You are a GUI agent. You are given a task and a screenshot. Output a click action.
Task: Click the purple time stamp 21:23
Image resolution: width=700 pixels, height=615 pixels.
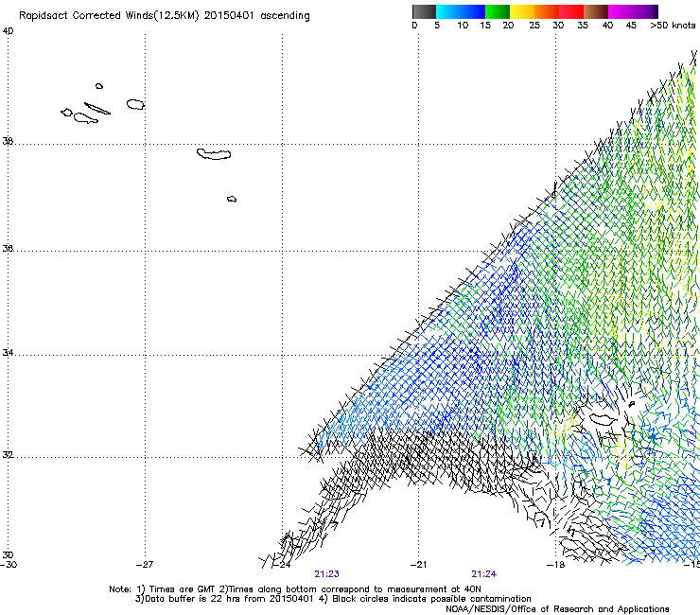point(326,574)
